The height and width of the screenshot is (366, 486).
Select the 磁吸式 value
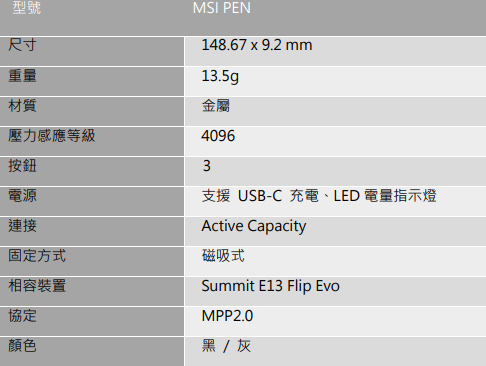[x=223, y=256]
